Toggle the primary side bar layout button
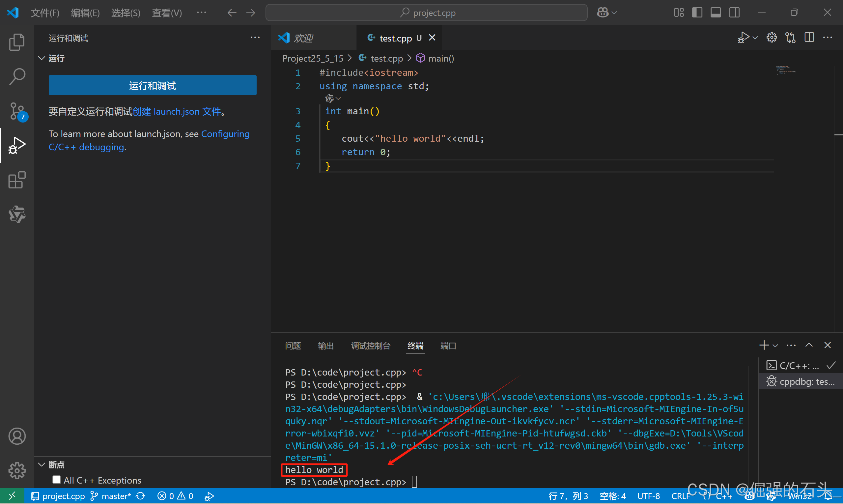The width and height of the screenshot is (843, 504). 697,13
